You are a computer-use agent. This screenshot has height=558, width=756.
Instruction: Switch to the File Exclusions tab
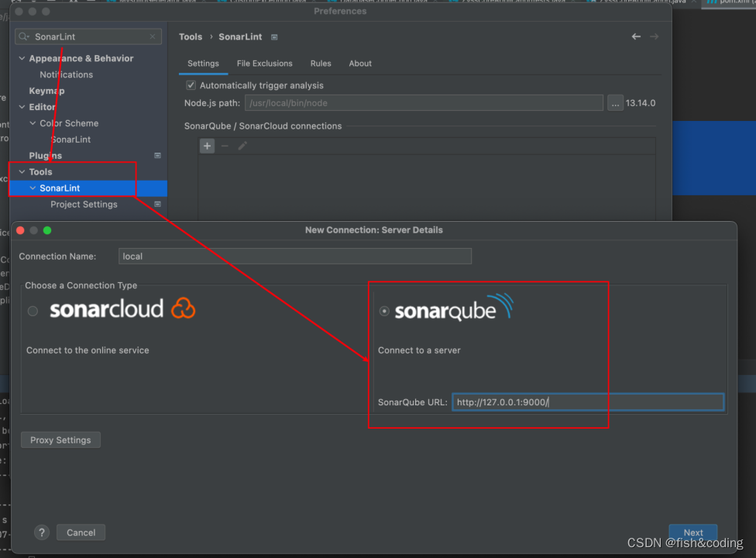coord(265,64)
